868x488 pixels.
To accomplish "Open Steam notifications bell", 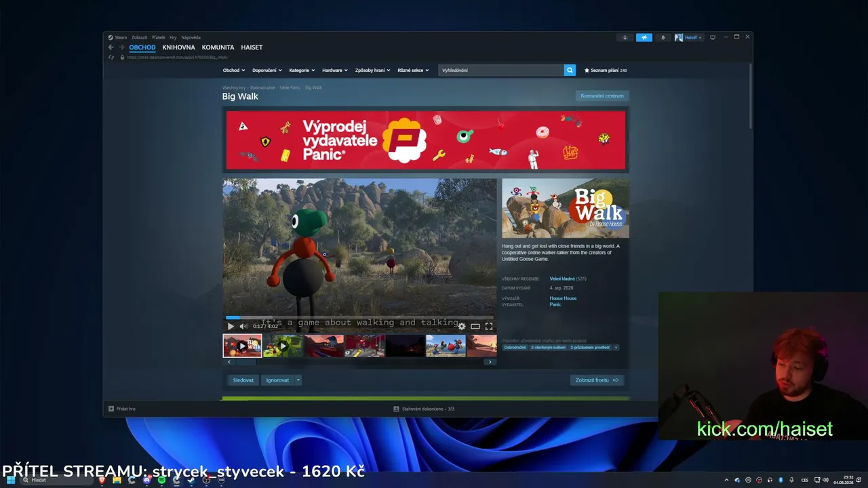I will 663,37.
